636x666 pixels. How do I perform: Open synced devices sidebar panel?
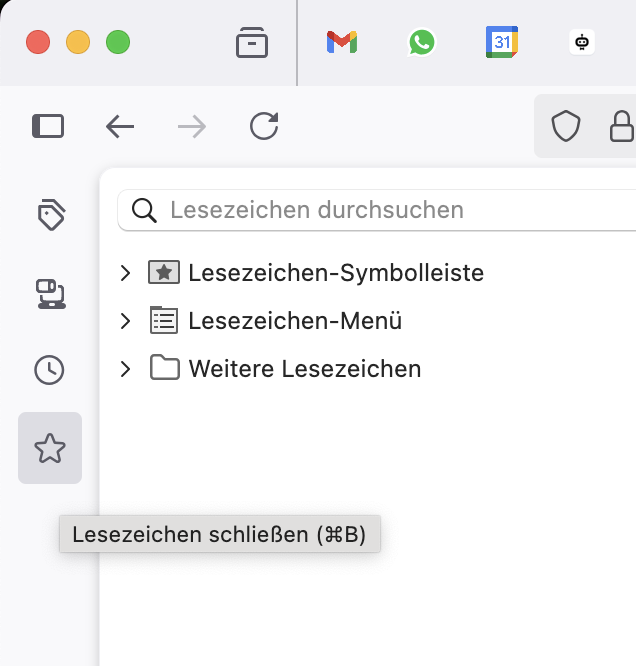50,294
